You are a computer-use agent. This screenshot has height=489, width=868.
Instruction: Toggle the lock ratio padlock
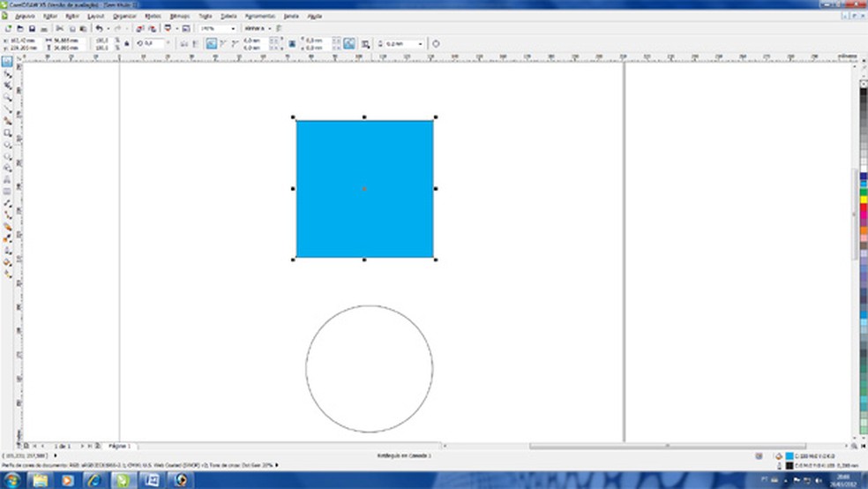point(129,43)
